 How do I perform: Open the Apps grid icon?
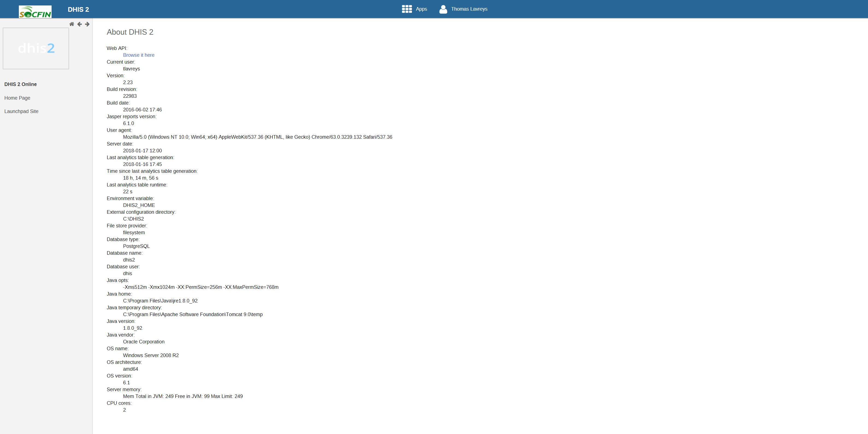point(407,9)
